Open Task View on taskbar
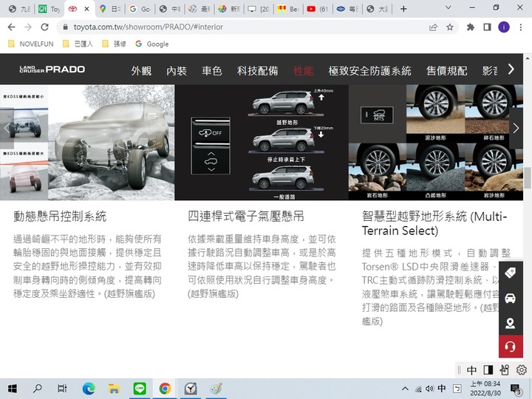 (62, 389)
